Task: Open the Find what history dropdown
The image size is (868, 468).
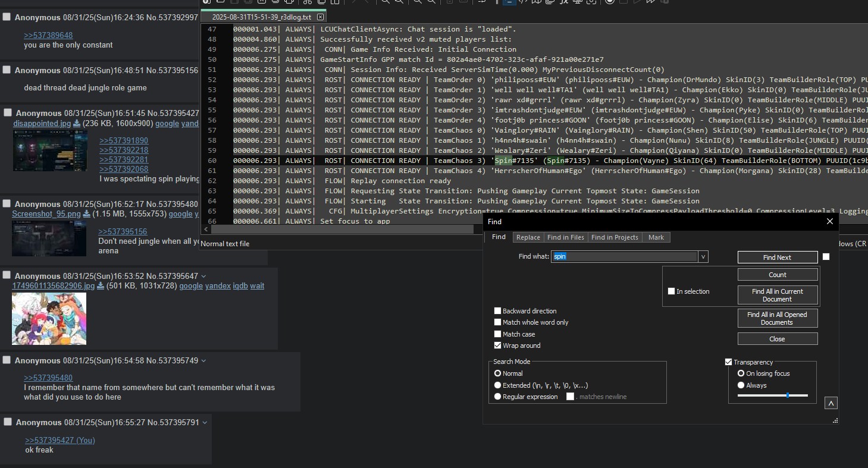Action: [x=703, y=257]
